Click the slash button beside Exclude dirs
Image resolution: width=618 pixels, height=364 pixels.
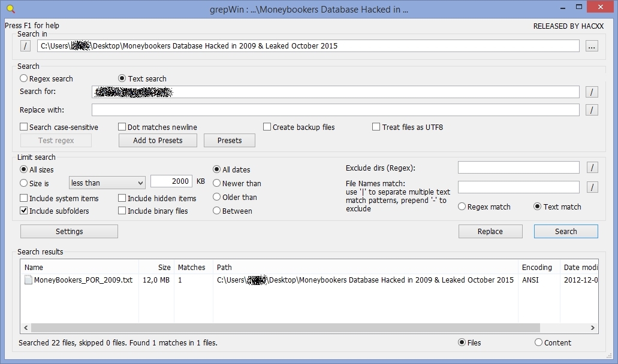592,168
